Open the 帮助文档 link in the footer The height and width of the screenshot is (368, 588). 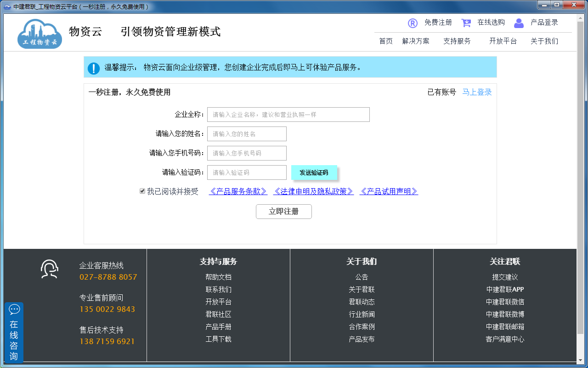218,277
